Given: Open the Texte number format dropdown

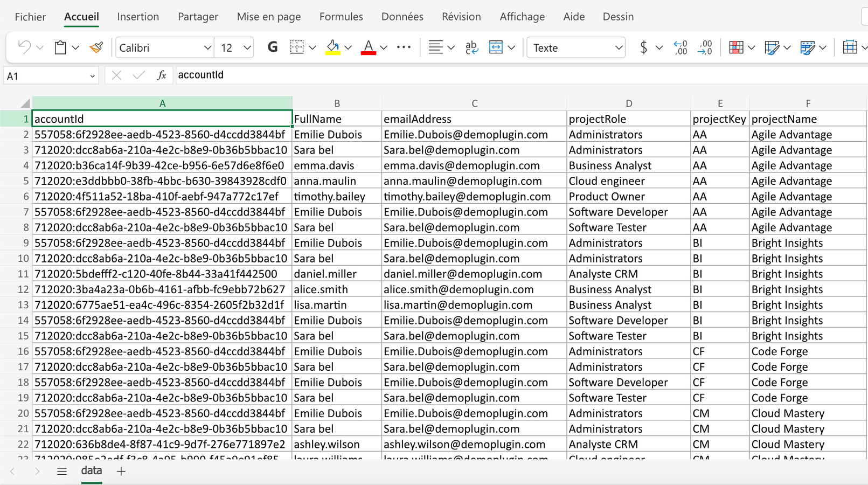Looking at the screenshot, I should click(576, 48).
